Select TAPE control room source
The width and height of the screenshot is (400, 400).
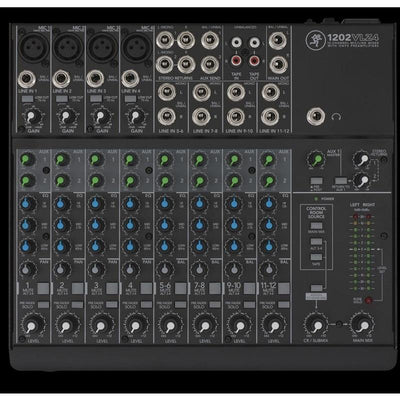coord(316,257)
